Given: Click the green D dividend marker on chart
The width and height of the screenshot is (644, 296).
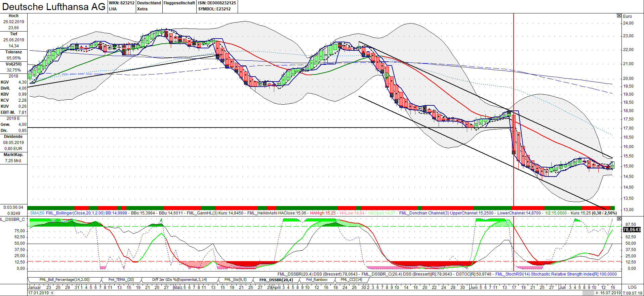Looking at the screenshot, I should 387,75.
